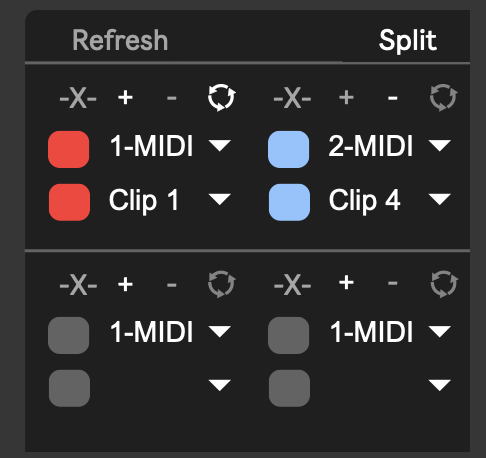Select the Refresh tab
Image resolution: width=486 pixels, height=458 pixels.
[120, 40]
